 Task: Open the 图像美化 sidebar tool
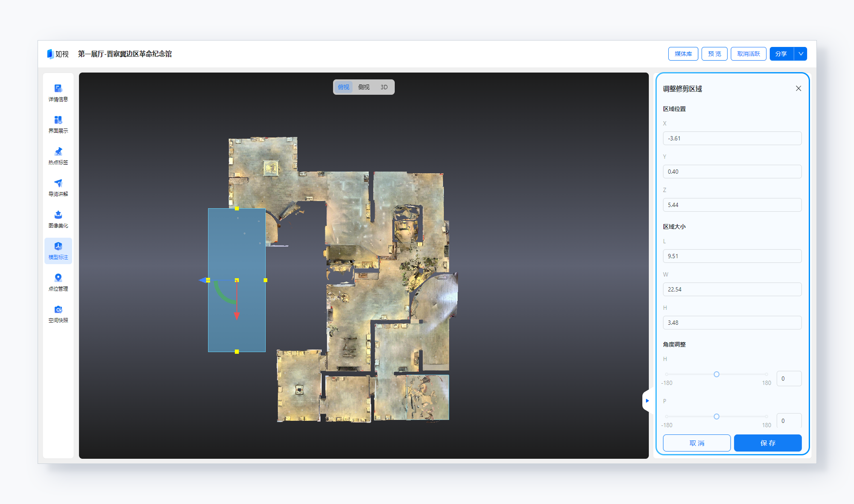click(58, 219)
